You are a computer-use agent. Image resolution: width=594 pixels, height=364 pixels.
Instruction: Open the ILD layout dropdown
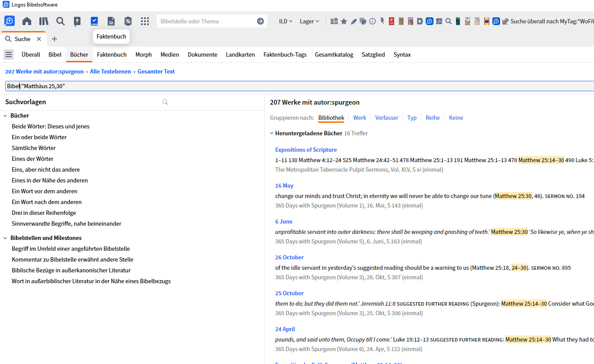[x=286, y=21]
